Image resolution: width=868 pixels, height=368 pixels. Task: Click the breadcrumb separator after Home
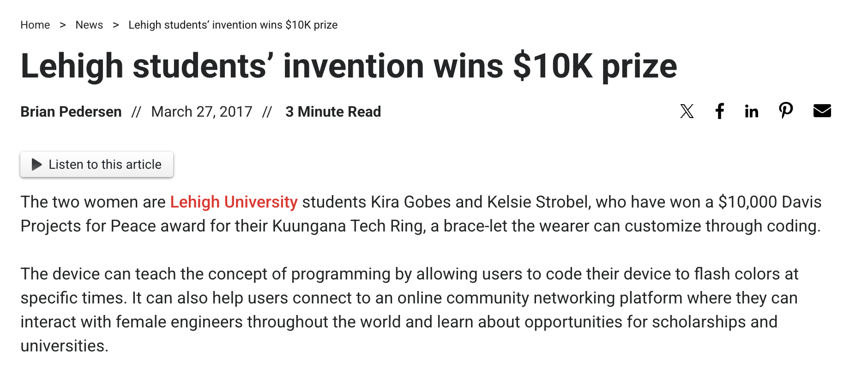coord(63,25)
